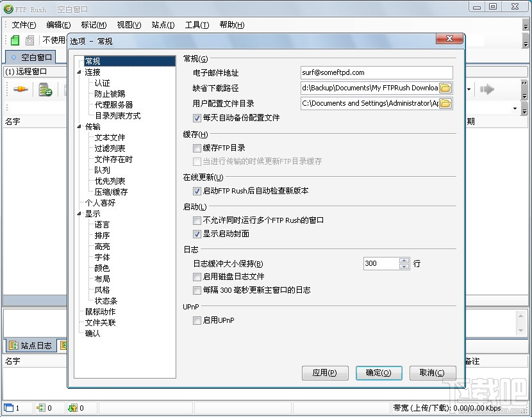Select 防止被踢 in options tree
532x417 pixels.
tap(110, 94)
